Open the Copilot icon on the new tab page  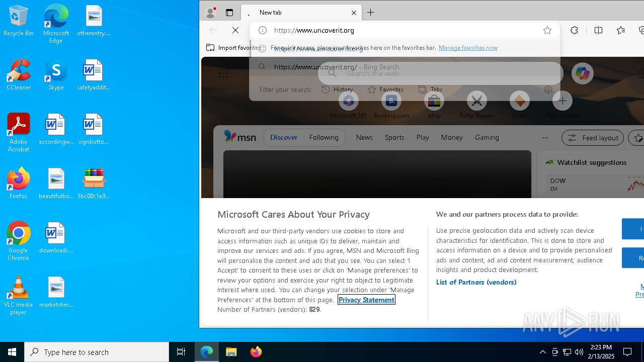coord(583,73)
